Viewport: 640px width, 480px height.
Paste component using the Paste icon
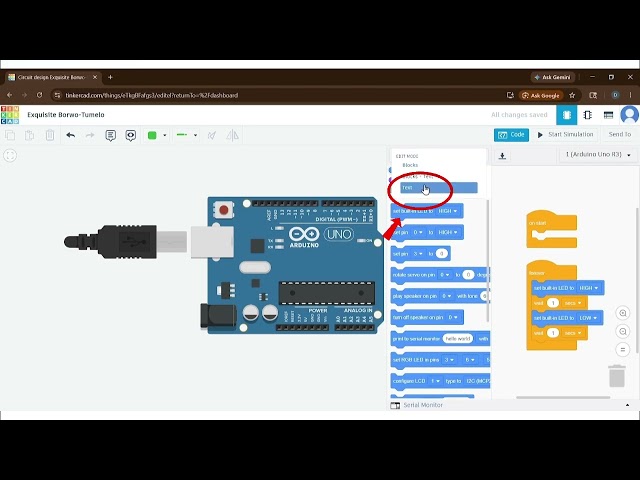coord(29,135)
